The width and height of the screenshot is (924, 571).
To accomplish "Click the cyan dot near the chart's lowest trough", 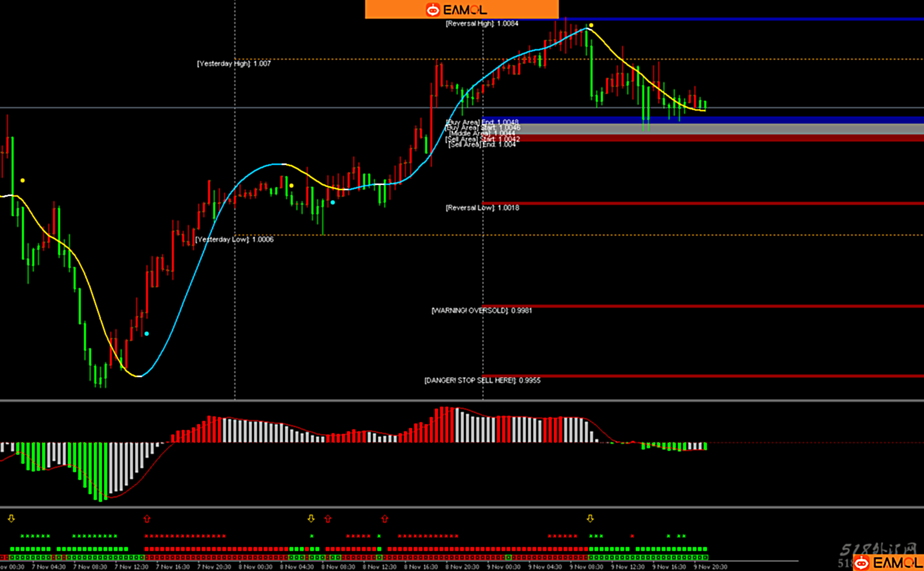I will tap(147, 334).
